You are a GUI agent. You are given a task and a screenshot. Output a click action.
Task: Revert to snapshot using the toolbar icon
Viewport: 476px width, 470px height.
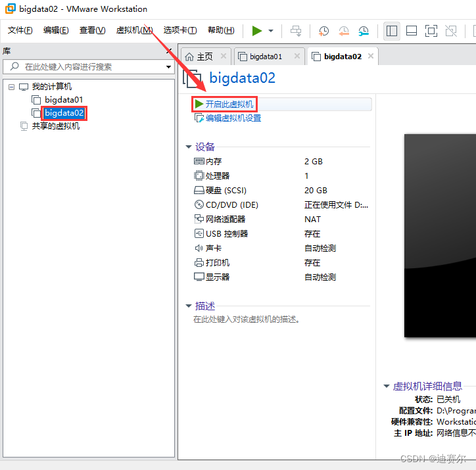(x=344, y=31)
